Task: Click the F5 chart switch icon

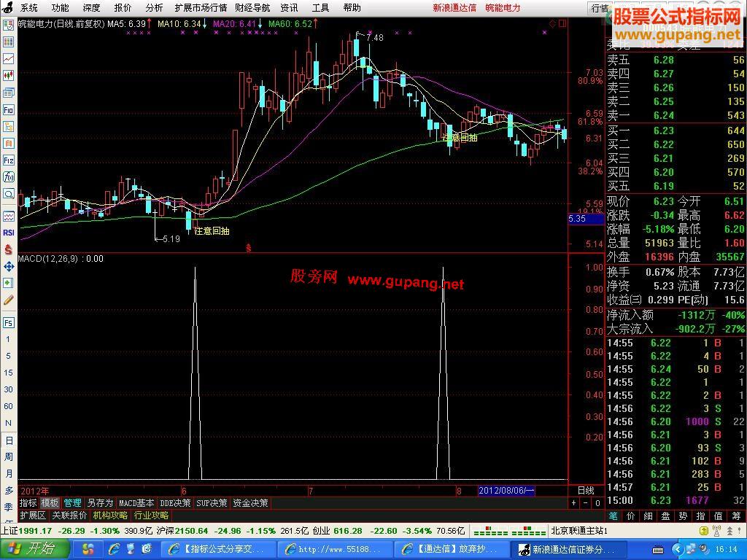Action: click(x=9, y=322)
